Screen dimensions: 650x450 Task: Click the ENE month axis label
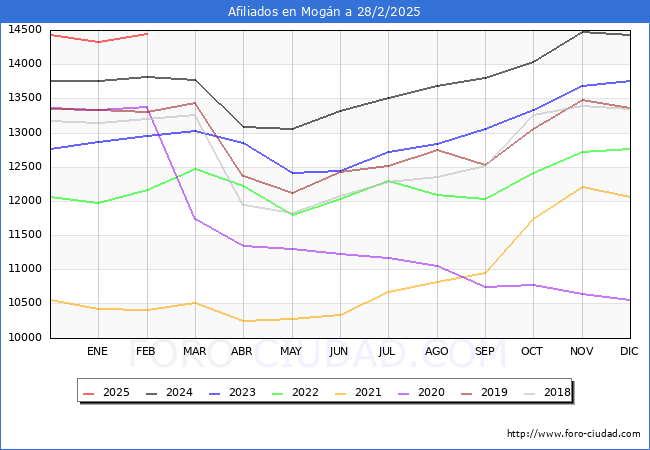[97, 351]
